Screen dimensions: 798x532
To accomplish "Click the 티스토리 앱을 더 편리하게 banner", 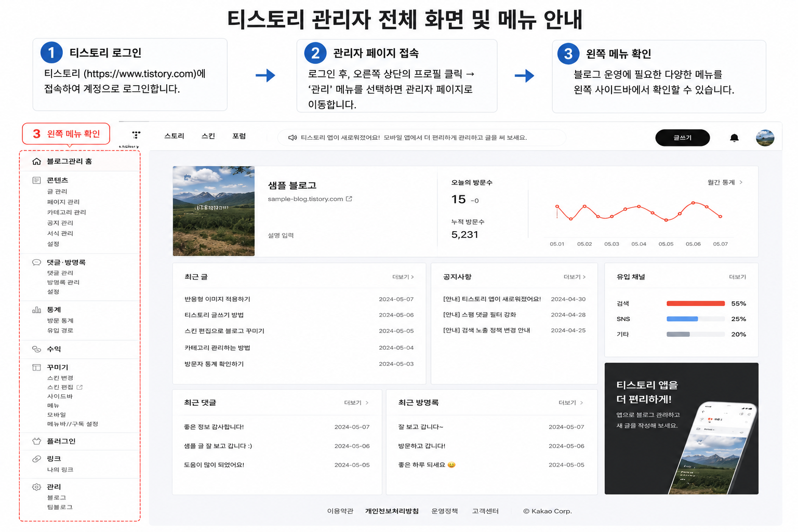I will tap(682, 429).
